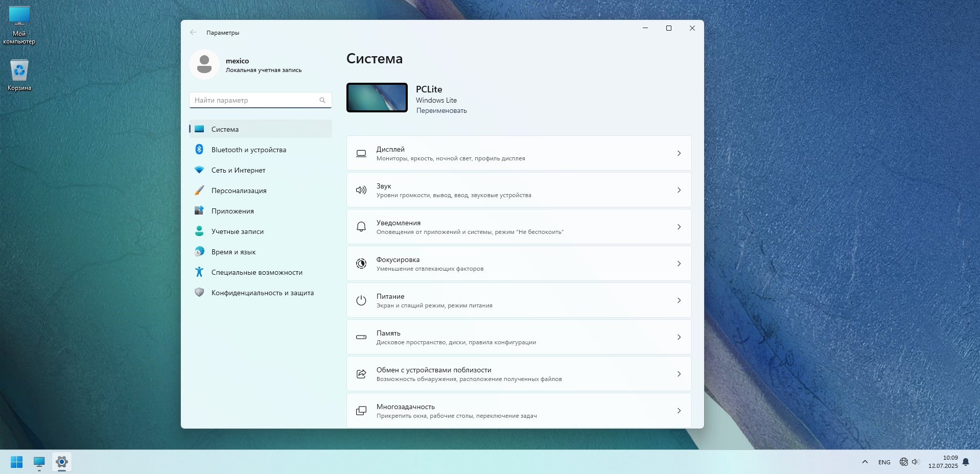Screen dimensions: 980x474
Task: Click the accessibility figure icon
Action: [199, 272]
